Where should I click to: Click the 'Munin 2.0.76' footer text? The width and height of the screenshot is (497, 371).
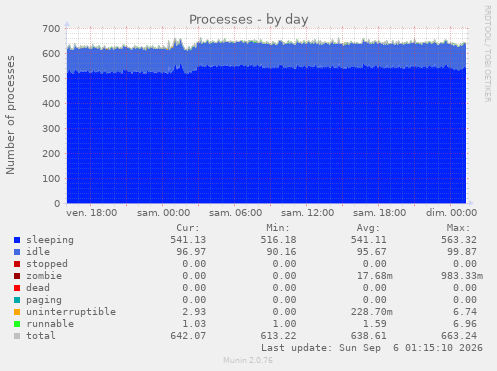[x=248, y=360]
